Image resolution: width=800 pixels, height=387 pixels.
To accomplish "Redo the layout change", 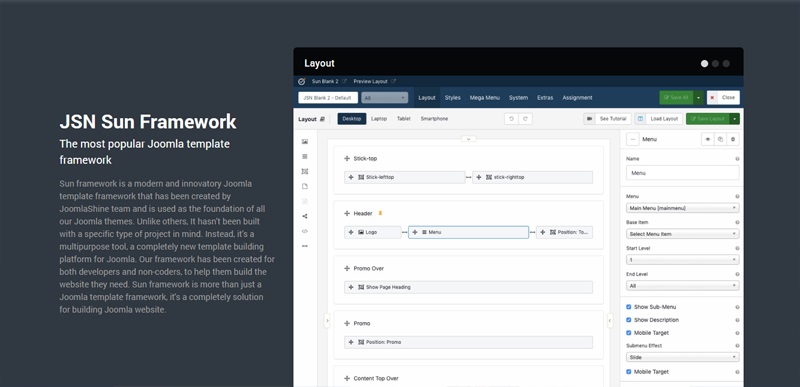I will click(x=525, y=119).
